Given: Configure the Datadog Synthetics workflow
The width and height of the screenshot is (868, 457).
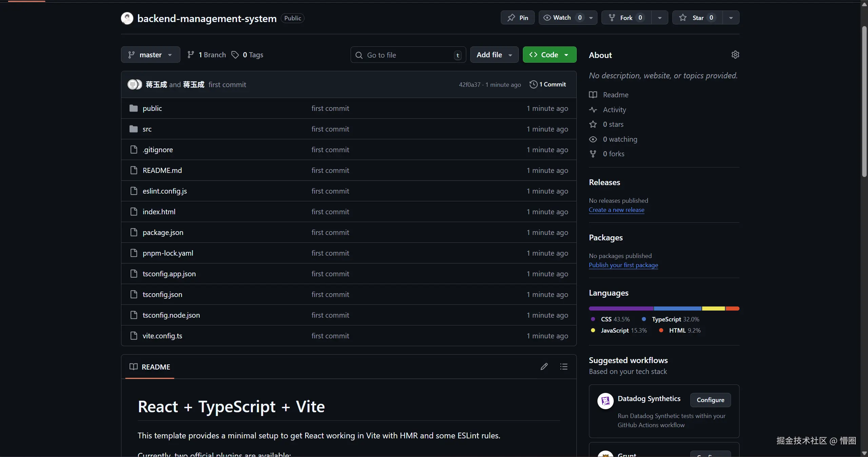Looking at the screenshot, I should pos(710,400).
